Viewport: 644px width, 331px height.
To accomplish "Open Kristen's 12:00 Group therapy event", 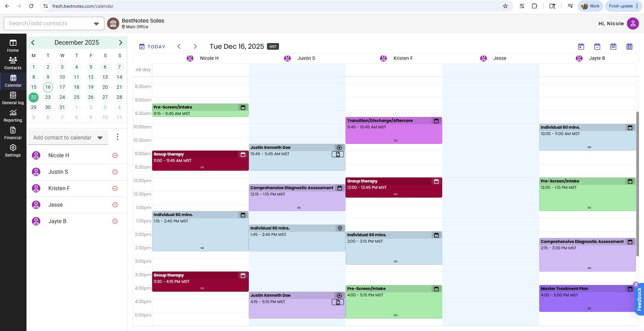I will coord(394,188).
